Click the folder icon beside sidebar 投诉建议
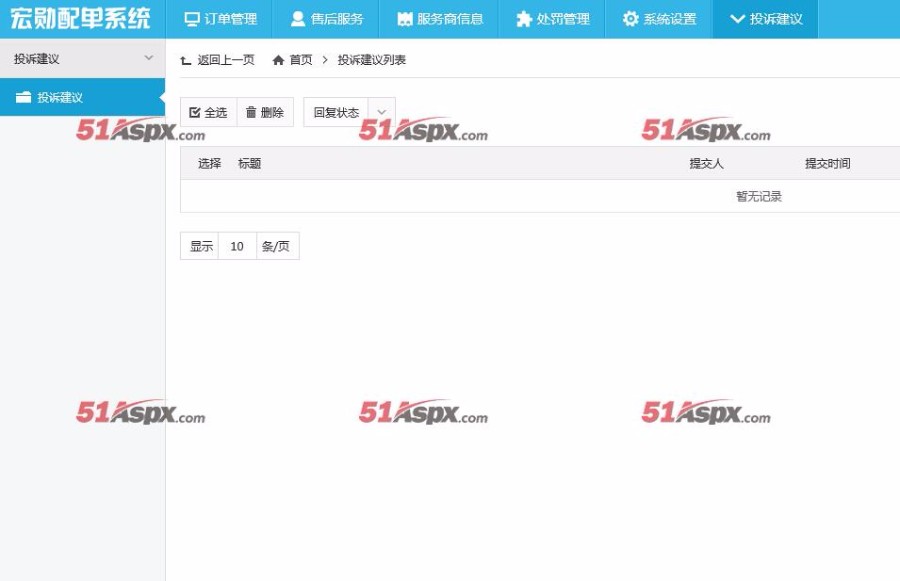 (24, 97)
